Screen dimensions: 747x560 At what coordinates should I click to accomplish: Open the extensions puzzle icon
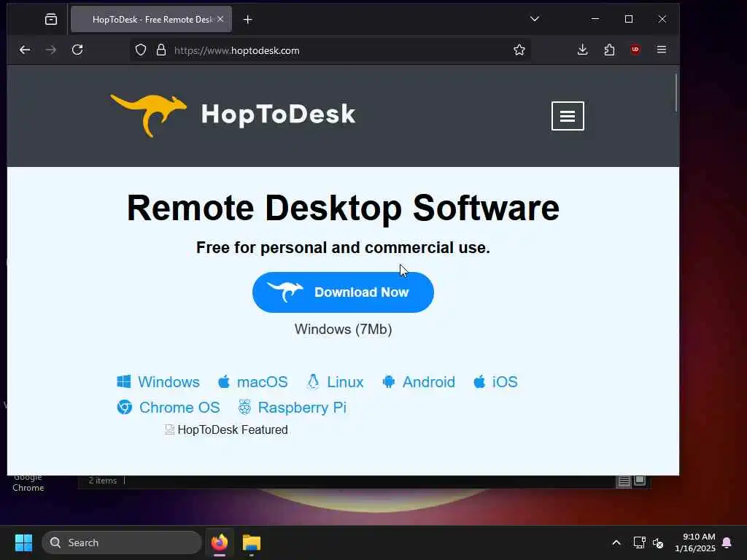click(609, 50)
